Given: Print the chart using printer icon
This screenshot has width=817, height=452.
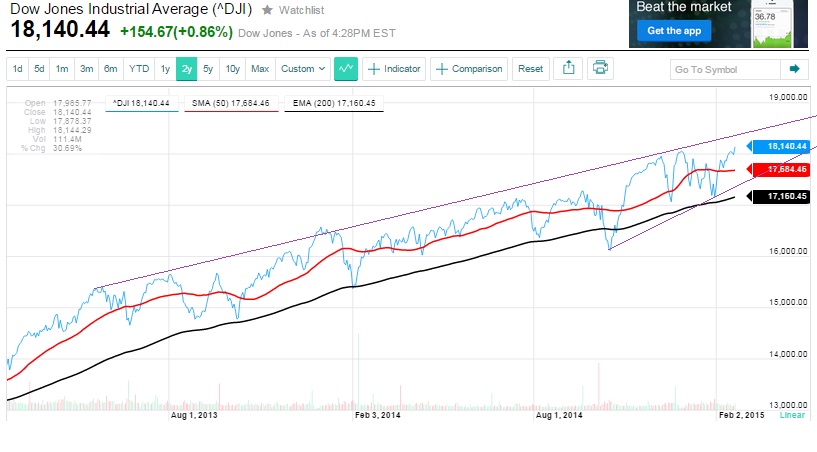Looking at the screenshot, I should pos(600,69).
